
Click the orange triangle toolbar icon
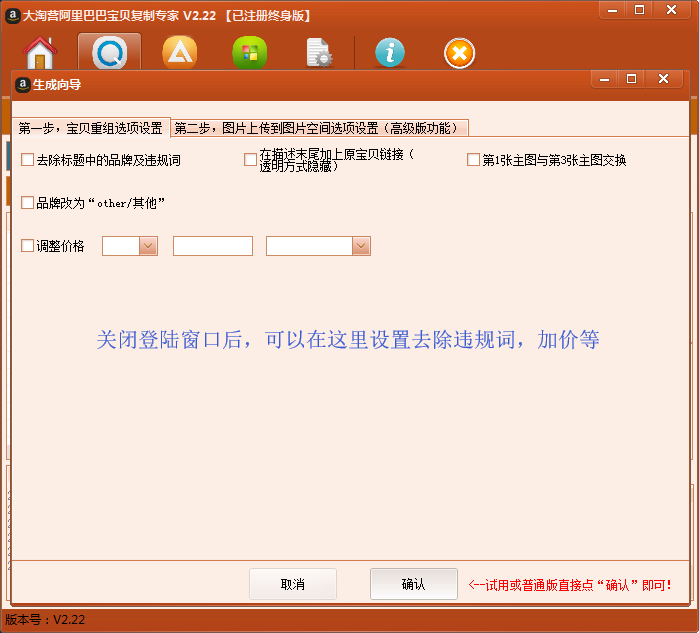click(180, 53)
